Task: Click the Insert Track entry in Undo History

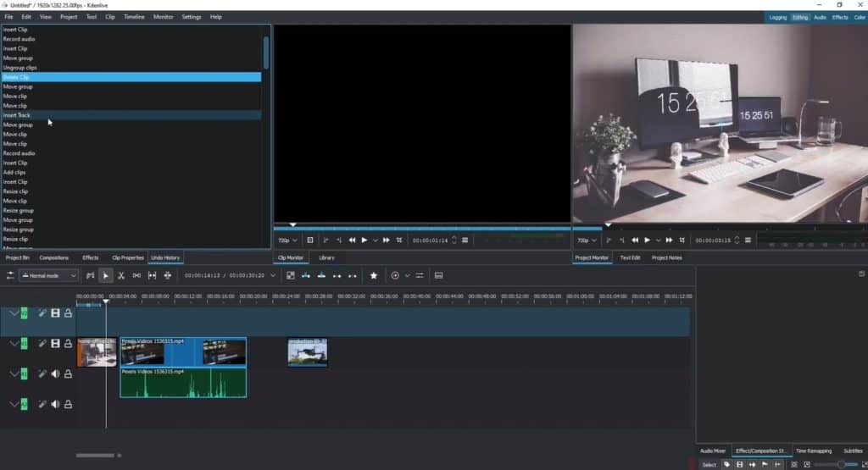Action: click(17, 115)
